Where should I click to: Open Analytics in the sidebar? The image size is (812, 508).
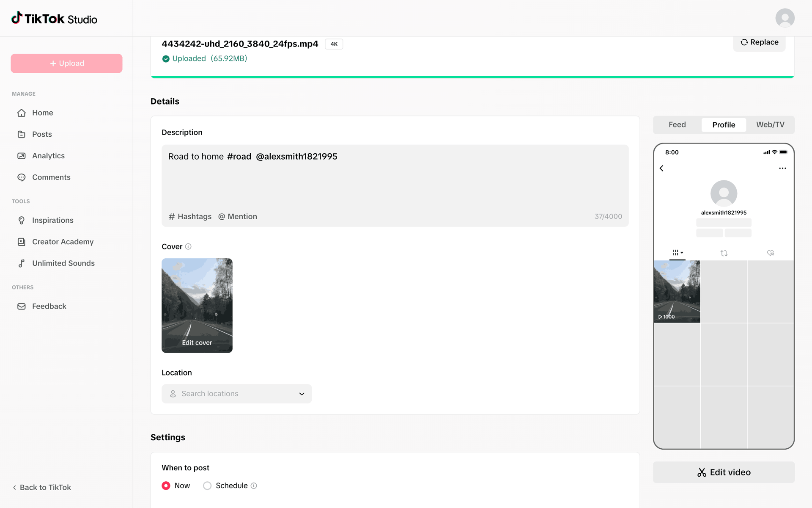[x=66, y=156]
